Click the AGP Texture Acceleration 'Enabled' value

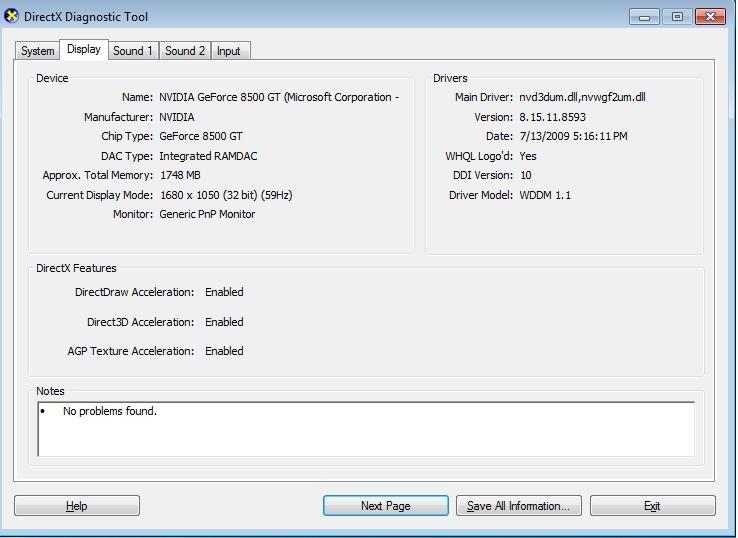coord(225,351)
